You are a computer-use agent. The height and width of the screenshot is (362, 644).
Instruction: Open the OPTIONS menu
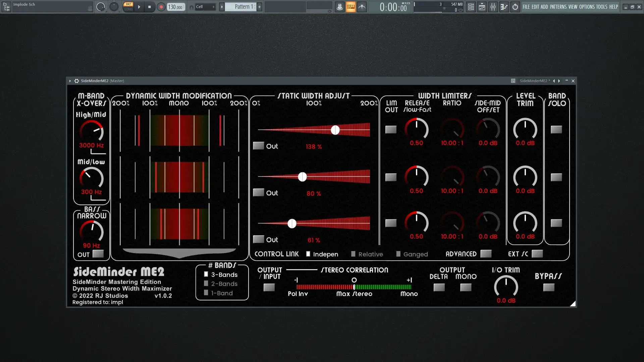587,7
